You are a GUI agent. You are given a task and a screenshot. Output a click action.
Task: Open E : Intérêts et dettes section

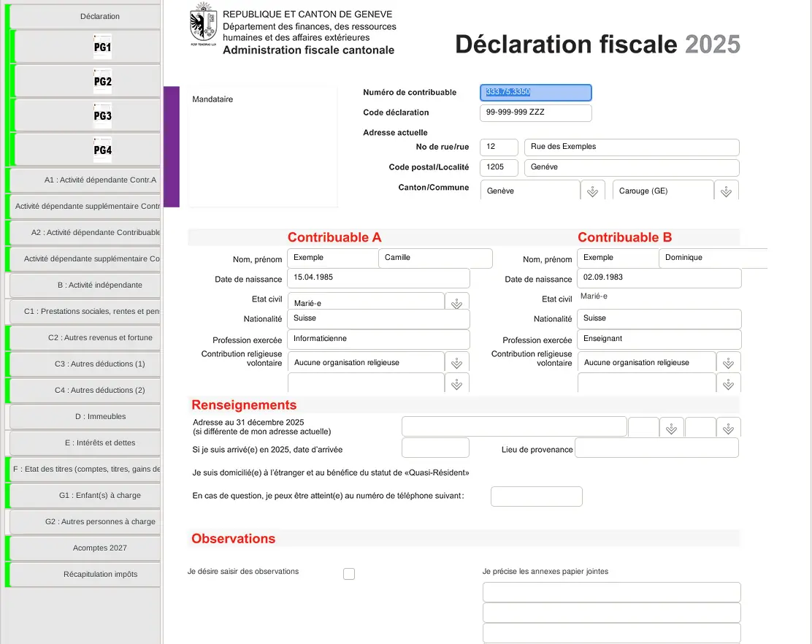tap(85, 442)
